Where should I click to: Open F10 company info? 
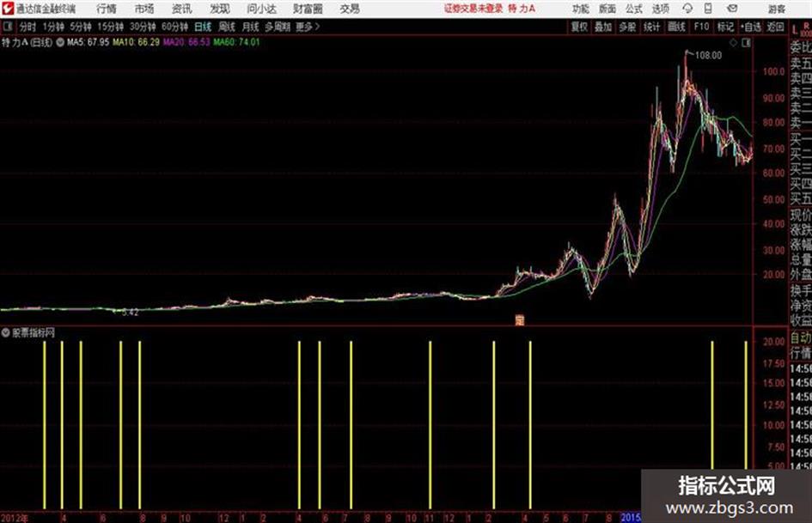click(x=702, y=27)
